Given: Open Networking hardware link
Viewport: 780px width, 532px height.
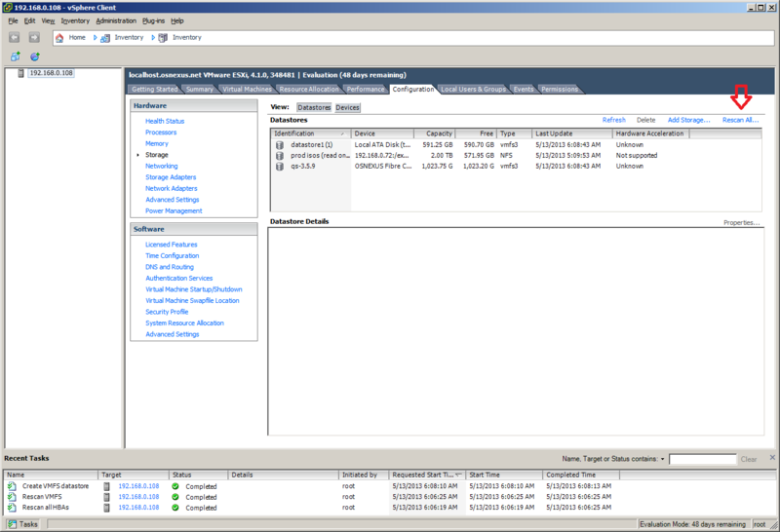Looking at the screenshot, I should point(161,166).
